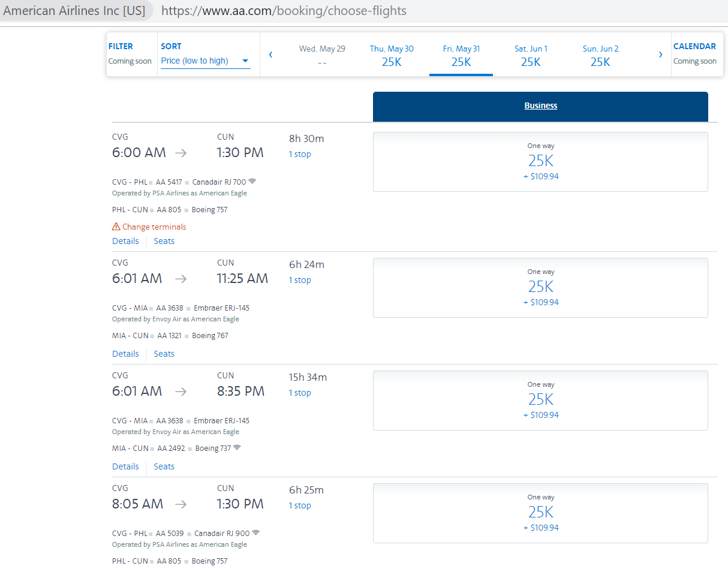Click the next dates right chevron arrow
Screen dimensions: 728x569
tap(660, 55)
